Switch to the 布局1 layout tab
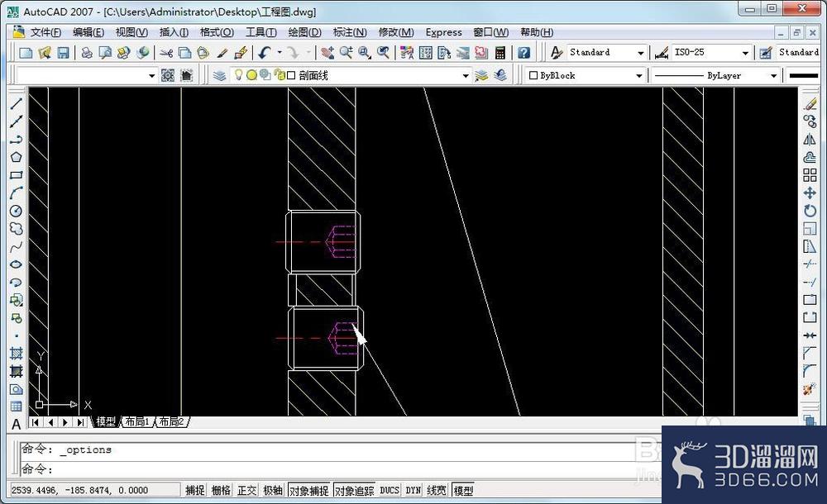Viewport: 827px width, 504px height. point(137,421)
